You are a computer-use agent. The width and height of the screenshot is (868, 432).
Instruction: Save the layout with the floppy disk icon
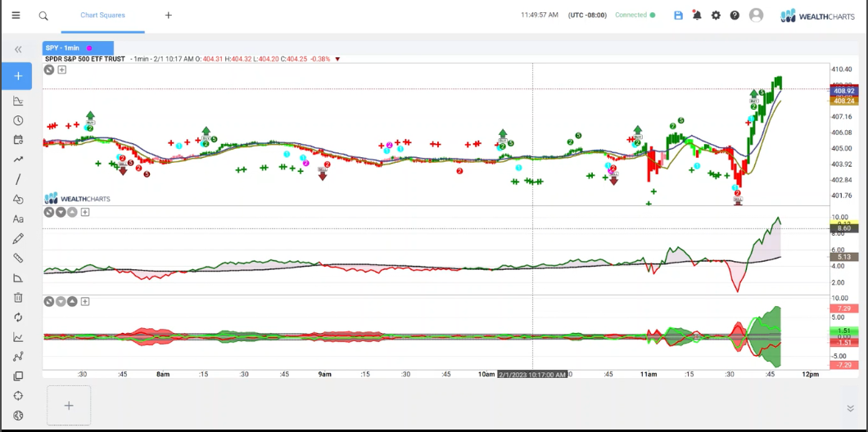pos(678,15)
